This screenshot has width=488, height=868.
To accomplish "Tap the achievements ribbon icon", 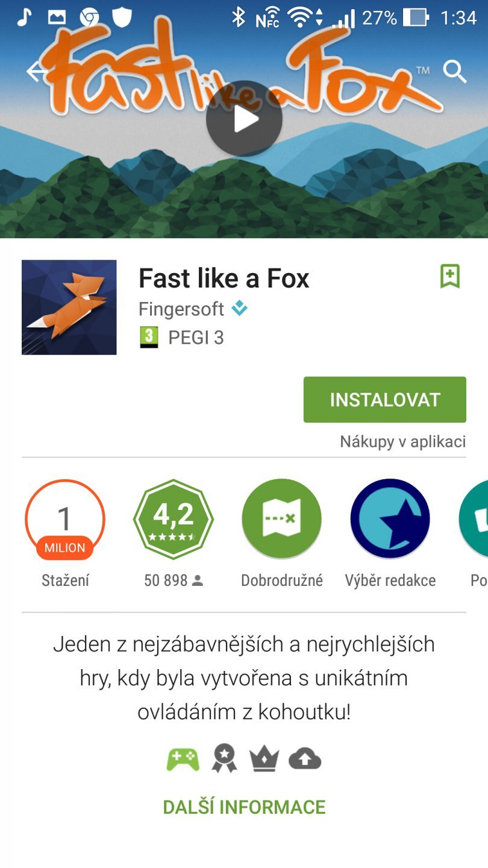I will click(x=224, y=759).
